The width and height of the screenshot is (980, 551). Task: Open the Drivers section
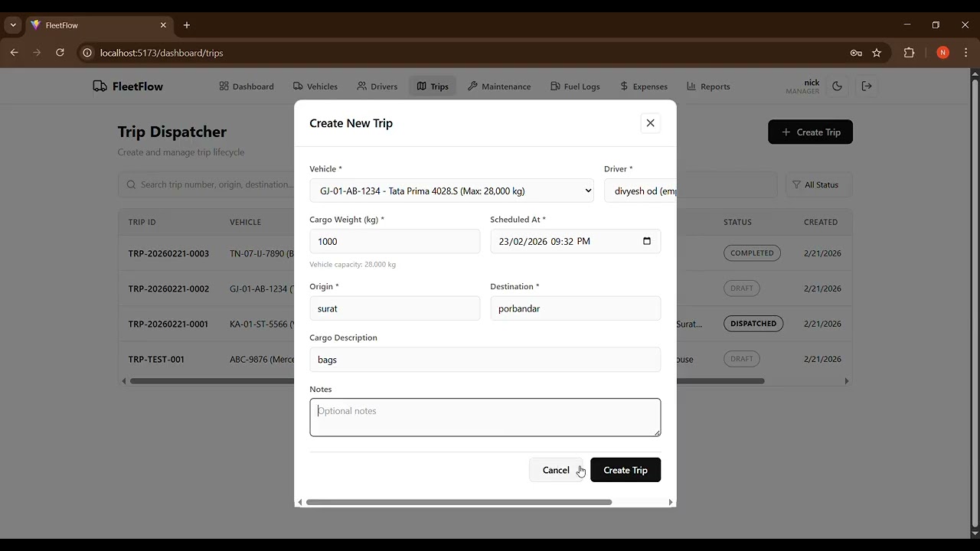pyautogui.click(x=377, y=86)
